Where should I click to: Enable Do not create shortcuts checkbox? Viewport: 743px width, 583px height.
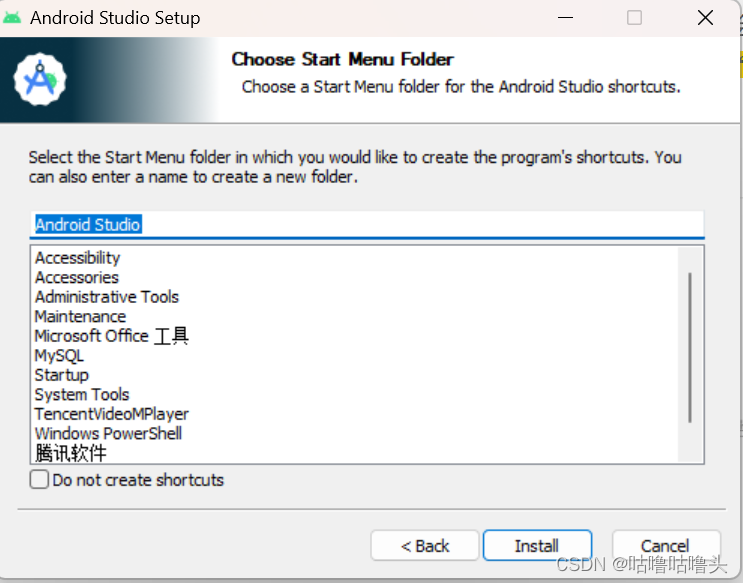[x=39, y=479]
